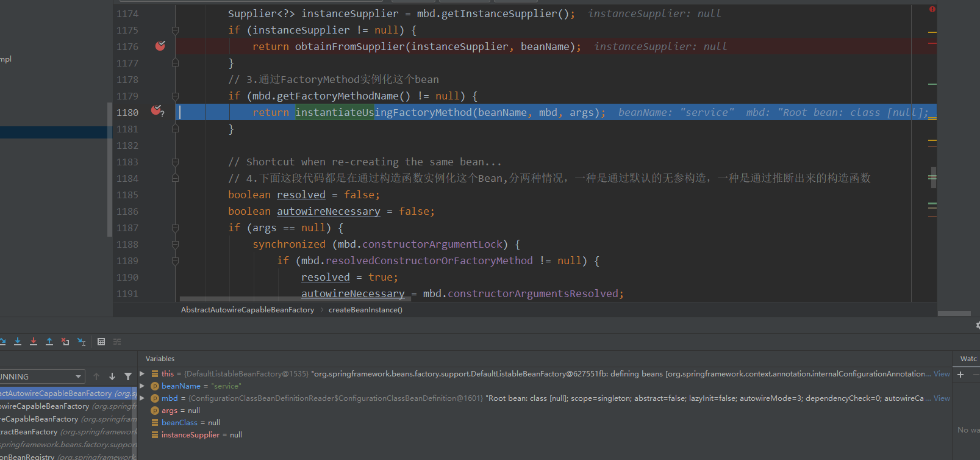Click getFactoryMethodName() on line 1179
980x460 pixels.
(x=344, y=96)
